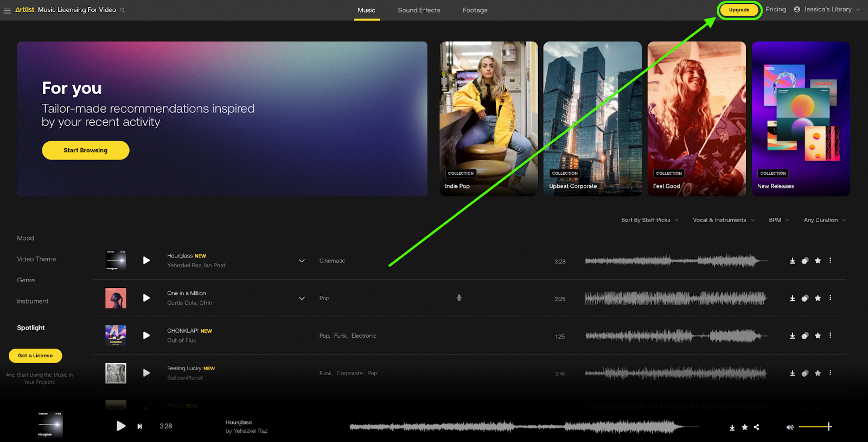Open Jessica's Library account dropdown
Viewport: 868px width, 442px height.
coord(827,9)
